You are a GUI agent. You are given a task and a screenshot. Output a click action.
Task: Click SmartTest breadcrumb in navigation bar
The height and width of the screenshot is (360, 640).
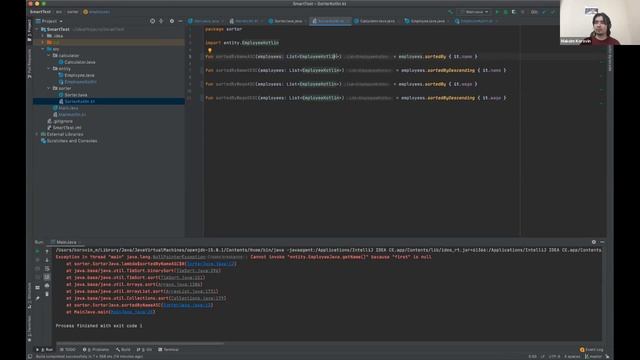pyautogui.click(x=40, y=12)
